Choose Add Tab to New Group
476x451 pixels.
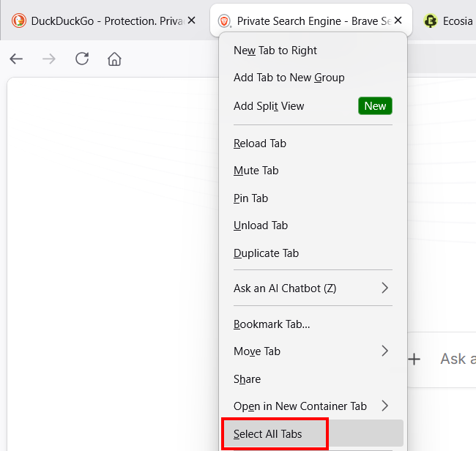(313, 78)
